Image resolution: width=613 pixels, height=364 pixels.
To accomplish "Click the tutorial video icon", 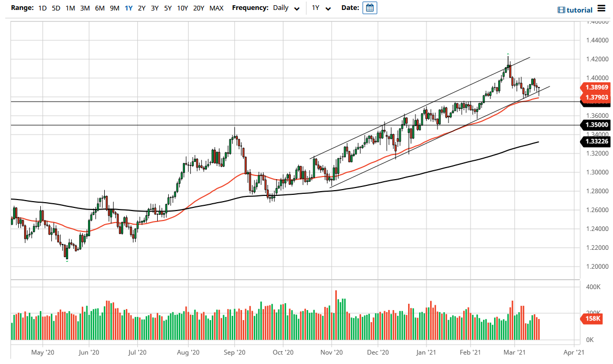I will 561,10.
